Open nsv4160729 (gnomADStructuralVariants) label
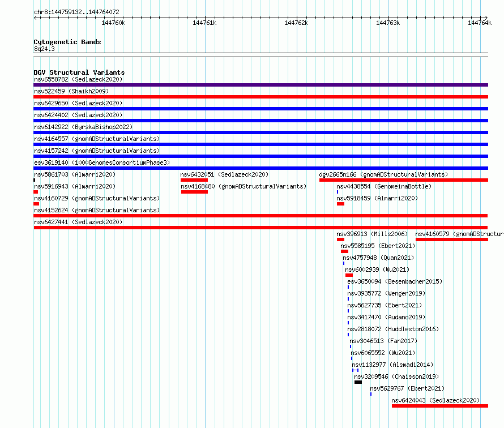Image resolution: width=504 pixels, height=428 pixels. point(97,198)
